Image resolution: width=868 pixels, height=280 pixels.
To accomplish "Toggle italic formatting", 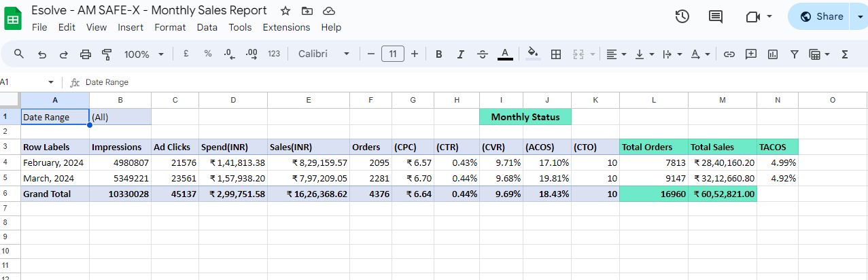I will (x=460, y=54).
